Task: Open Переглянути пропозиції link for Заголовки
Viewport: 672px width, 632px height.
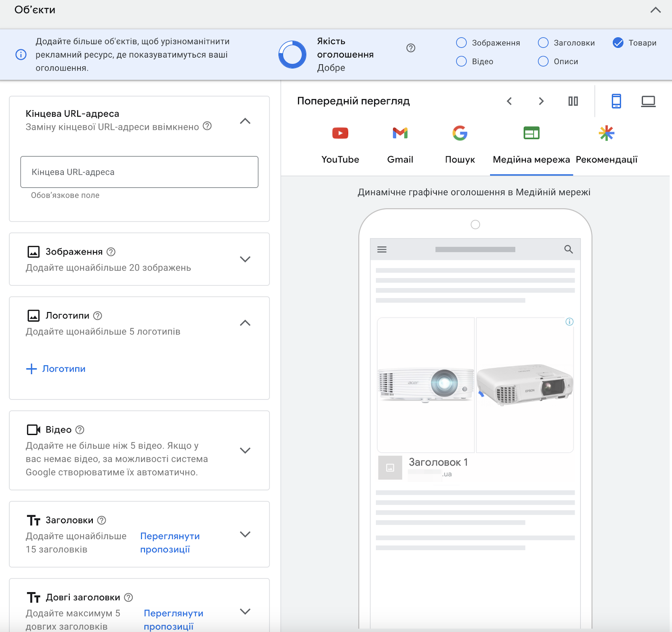Action: (170, 543)
